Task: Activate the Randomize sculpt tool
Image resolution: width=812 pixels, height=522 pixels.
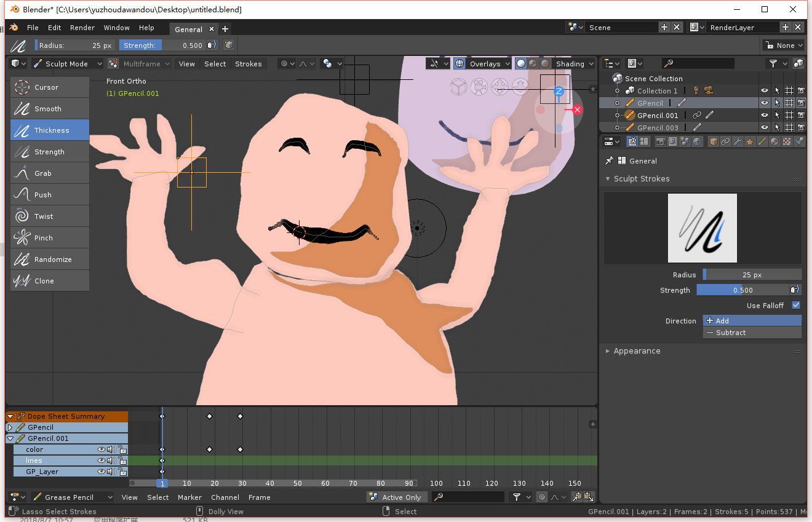Action: (49, 259)
